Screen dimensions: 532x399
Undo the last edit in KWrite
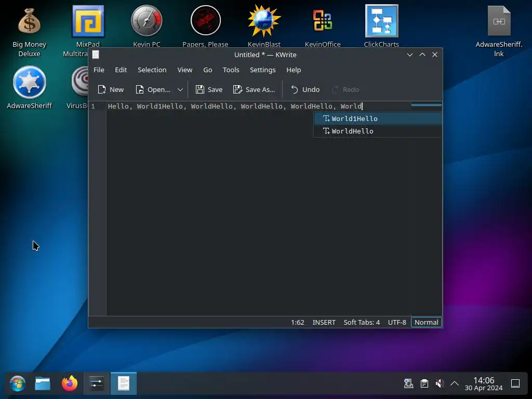click(x=305, y=89)
